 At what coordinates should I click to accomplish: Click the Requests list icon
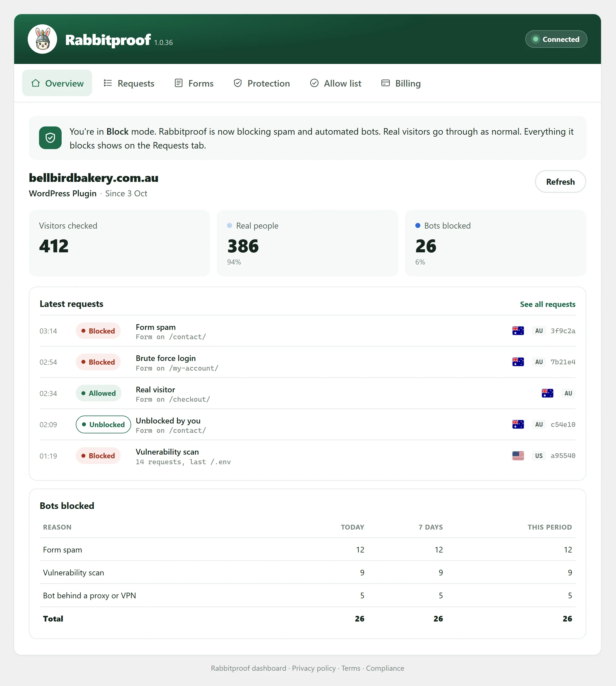108,83
